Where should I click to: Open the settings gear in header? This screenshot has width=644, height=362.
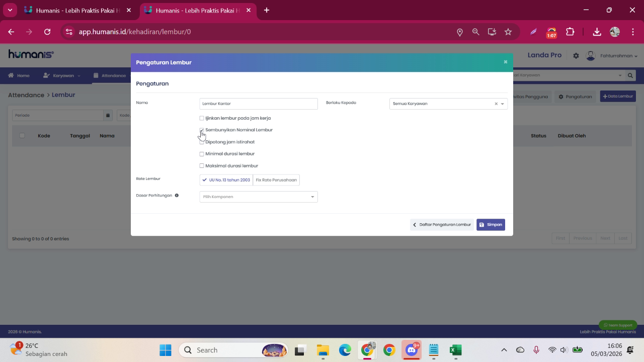click(576, 56)
